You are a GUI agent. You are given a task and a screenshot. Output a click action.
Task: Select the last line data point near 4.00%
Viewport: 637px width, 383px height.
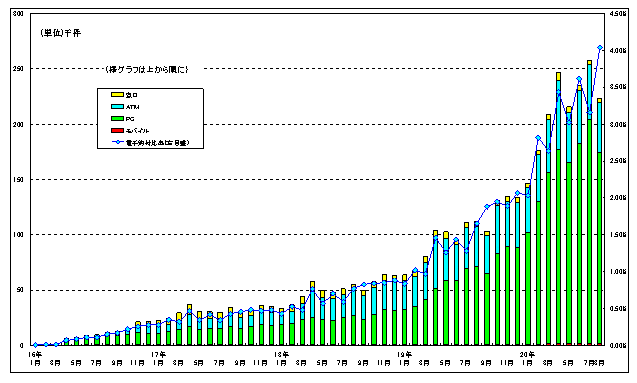click(600, 48)
